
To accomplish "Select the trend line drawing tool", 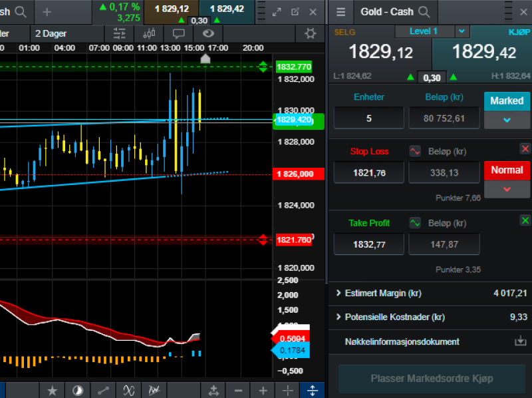I will 103,391.
